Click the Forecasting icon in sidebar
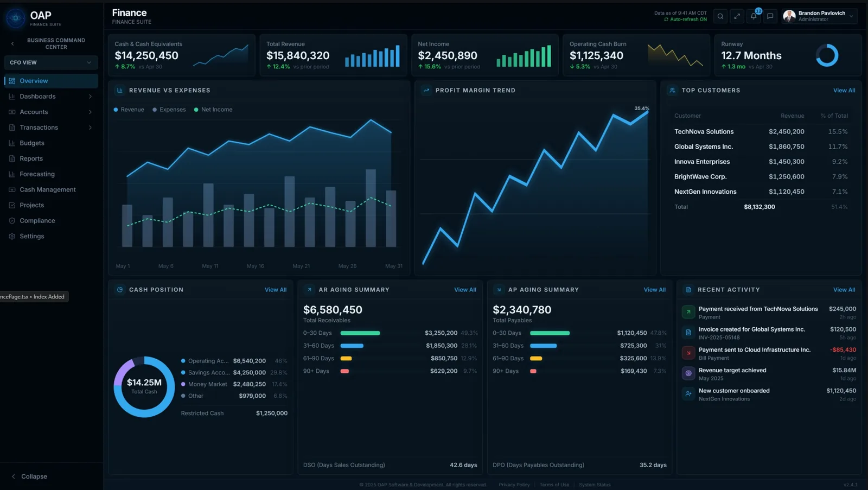The height and width of the screenshot is (490, 868). (x=12, y=174)
